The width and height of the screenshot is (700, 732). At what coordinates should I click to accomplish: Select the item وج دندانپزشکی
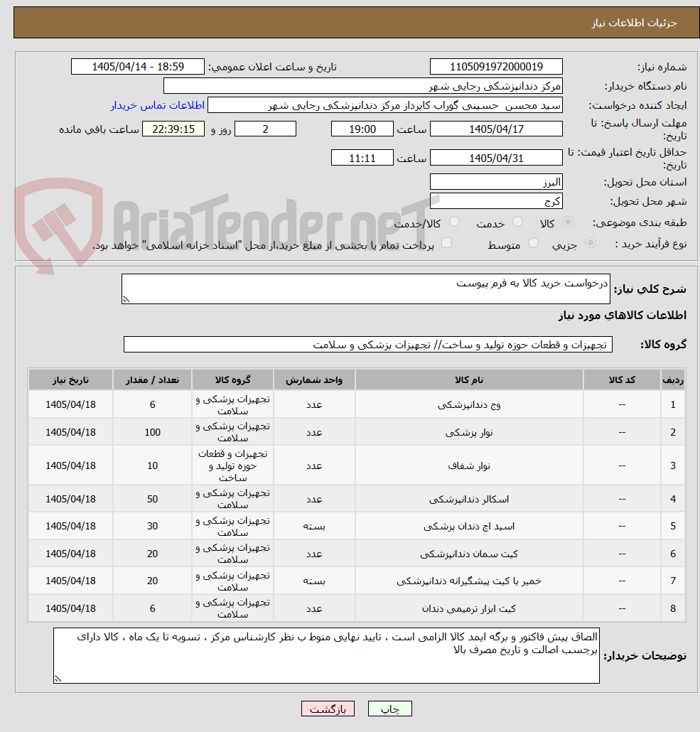pos(469,405)
